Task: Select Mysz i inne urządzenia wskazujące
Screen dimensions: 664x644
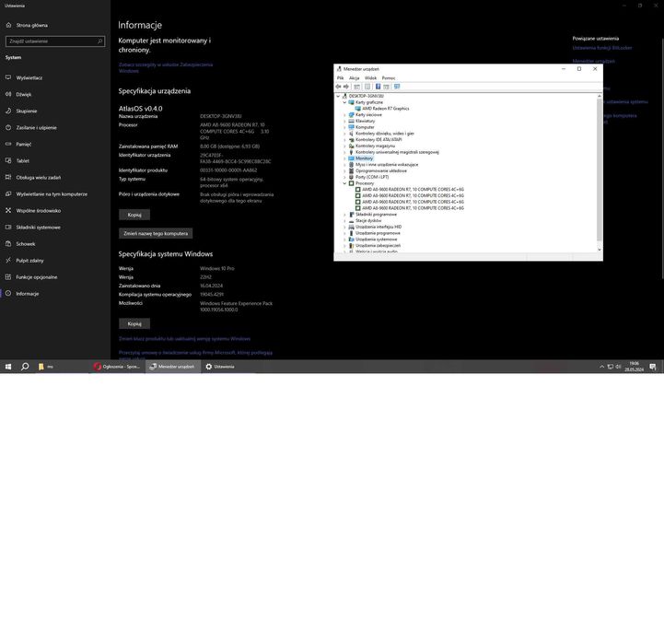Action: tap(387, 165)
